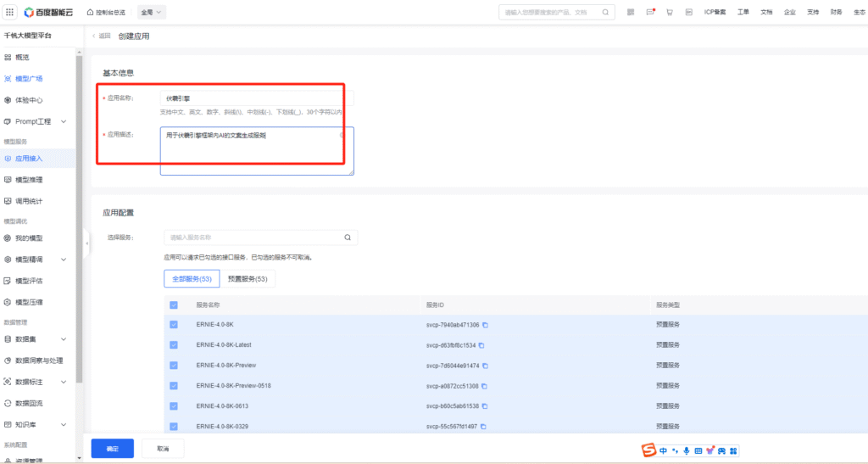Image resolution: width=868 pixels, height=464 pixels.
Task: Click the 应用名称 input field
Action: 254,98
